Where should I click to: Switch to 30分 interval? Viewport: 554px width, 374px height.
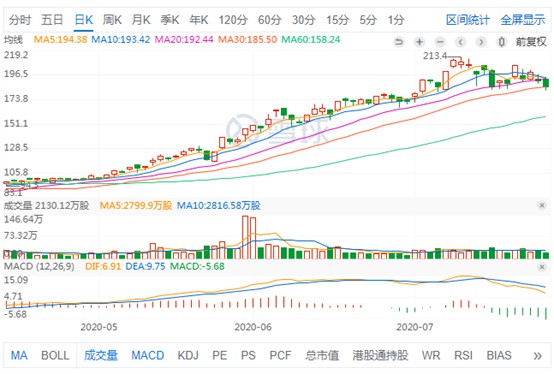pos(303,20)
